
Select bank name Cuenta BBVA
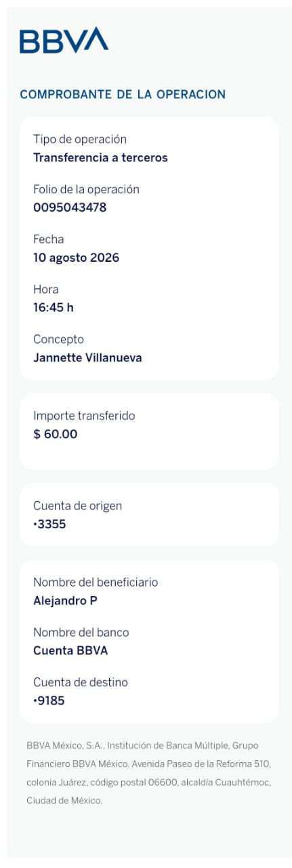[x=70, y=651]
